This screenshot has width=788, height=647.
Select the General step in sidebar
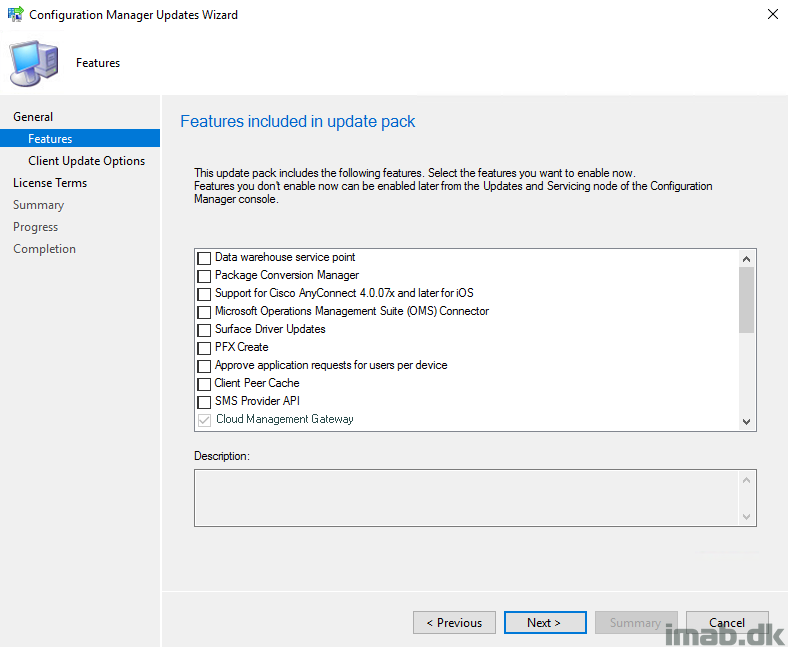33,117
